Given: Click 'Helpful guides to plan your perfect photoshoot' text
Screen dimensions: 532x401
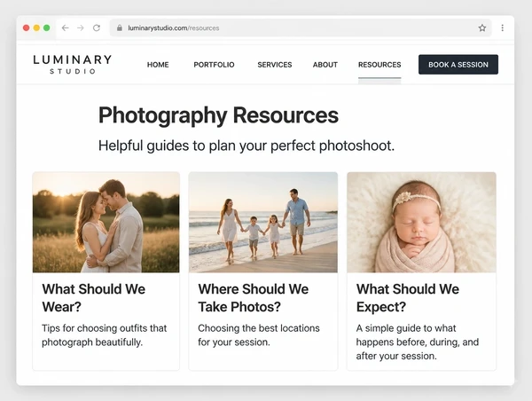Looking at the screenshot, I should point(246,145).
